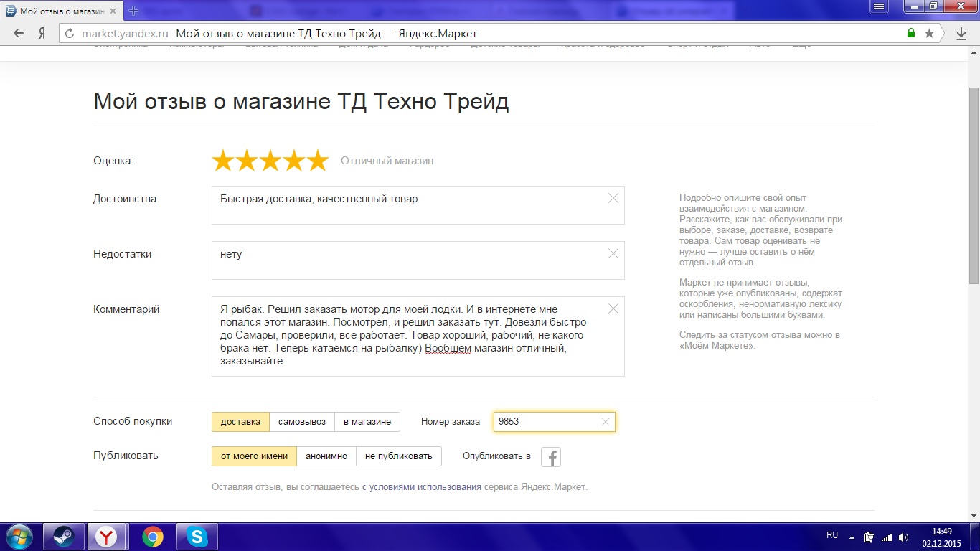Open the Yandex home button in the address bar
The width and height of the screenshot is (980, 551).
click(42, 34)
